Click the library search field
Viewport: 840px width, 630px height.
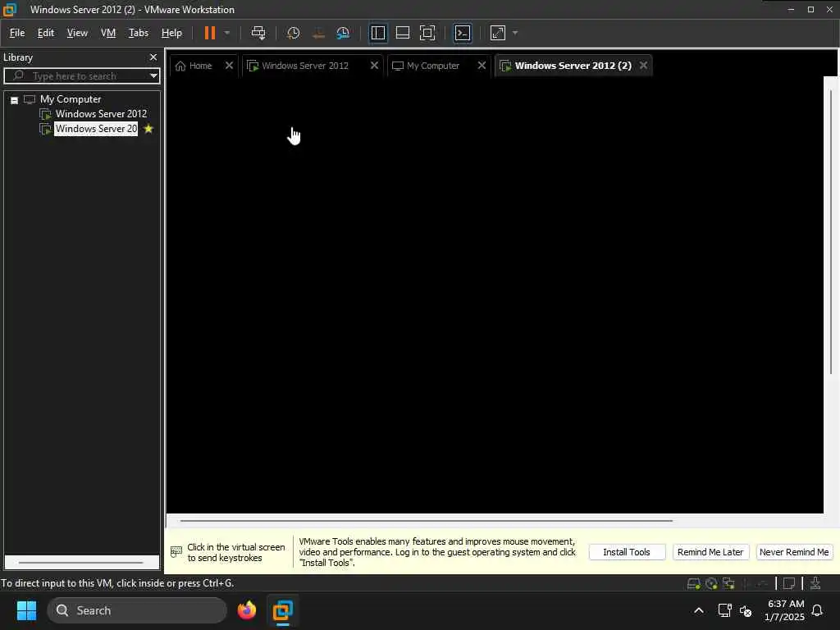pyautogui.click(x=81, y=75)
